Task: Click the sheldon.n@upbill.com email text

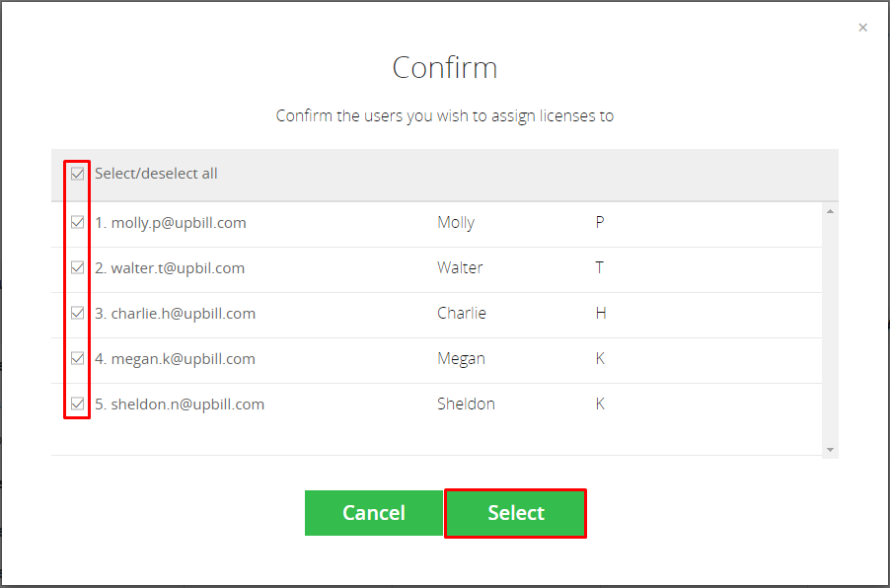Action: [187, 404]
